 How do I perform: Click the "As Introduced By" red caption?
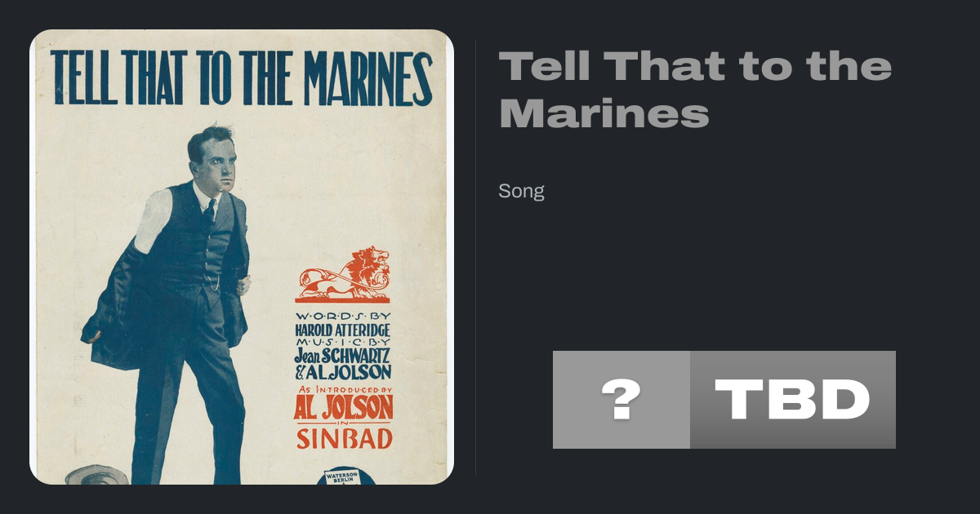pyautogui.click(x=343, y=389)
